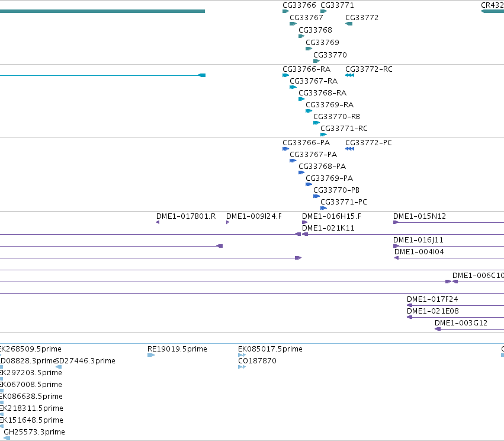Select the CG33766 gene label
This screenshot has width=504, height=441.
(299, 5)
